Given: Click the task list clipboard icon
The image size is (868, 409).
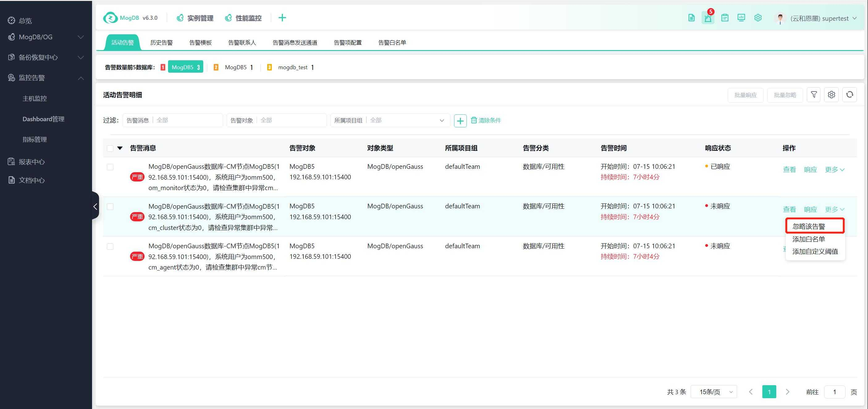Looking at the screenshot, I should pos(724,18).
